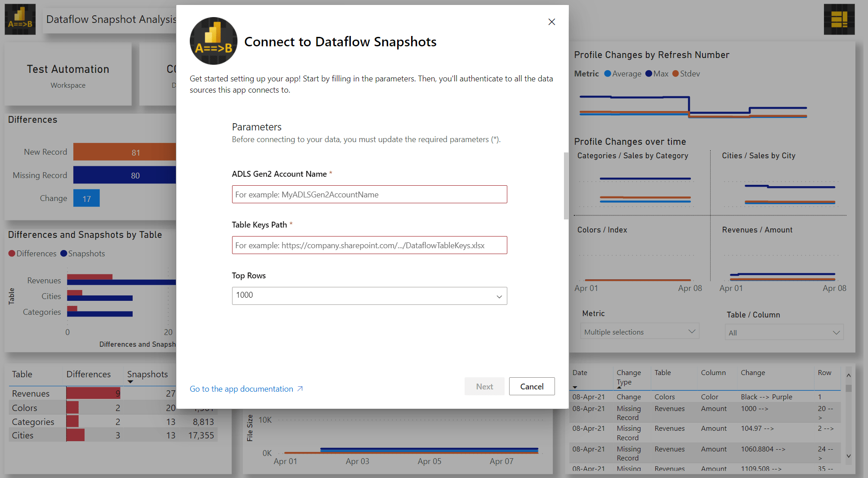Click the 1060.8804 --> change cell
Screen dimensions: 868x478
(763, 449)
